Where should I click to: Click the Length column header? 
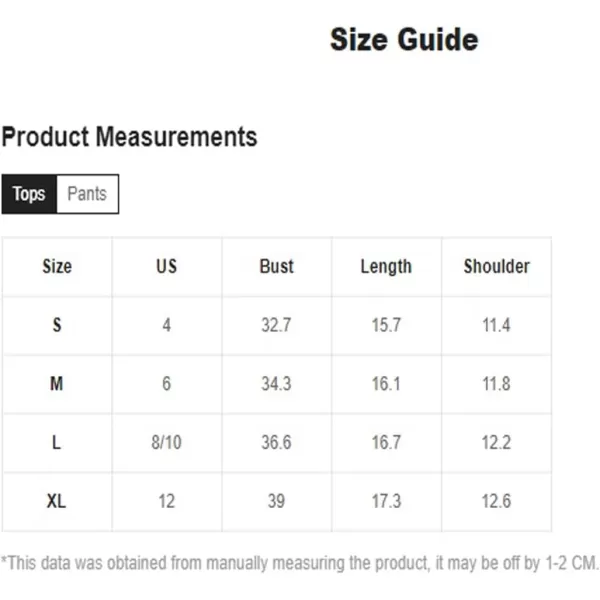[386, 266]
